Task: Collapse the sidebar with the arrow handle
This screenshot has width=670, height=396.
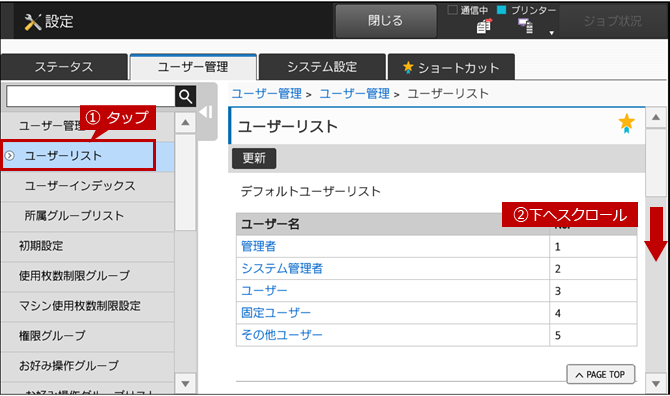Action: 206,112
